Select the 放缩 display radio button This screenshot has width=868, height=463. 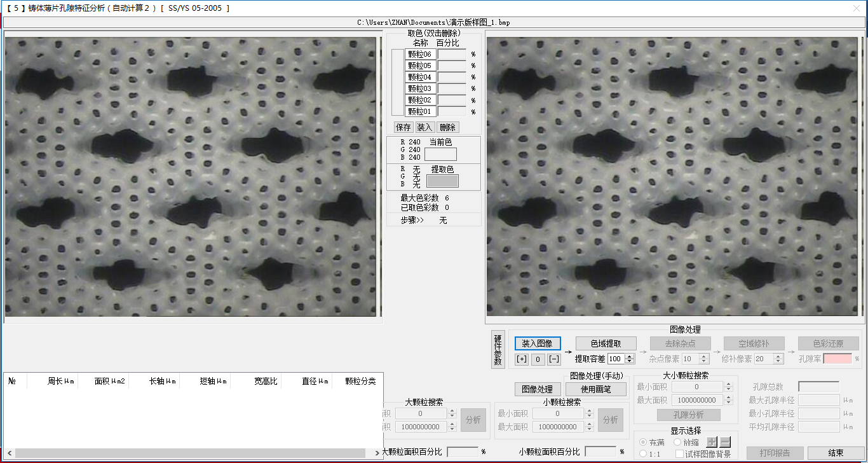tap(677, 442)
